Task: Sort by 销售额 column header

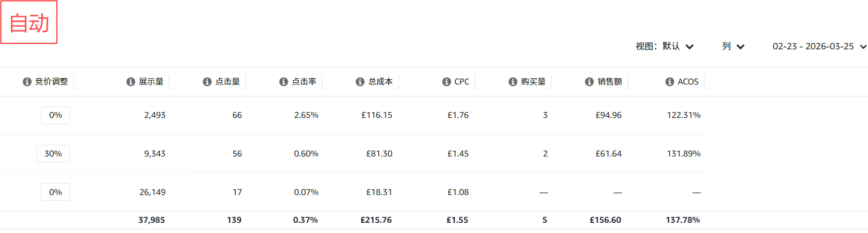Action: (x=610, y=82)
